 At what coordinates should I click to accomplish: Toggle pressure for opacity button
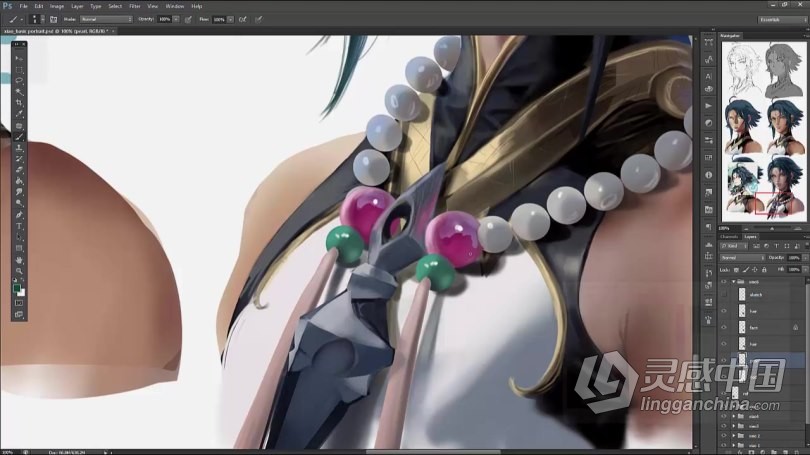click(188, 19)
